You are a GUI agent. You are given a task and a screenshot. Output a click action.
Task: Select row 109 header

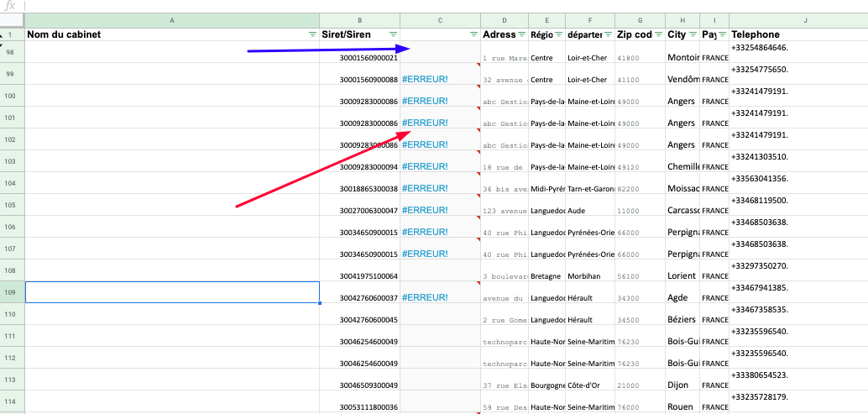pos(12,291)
